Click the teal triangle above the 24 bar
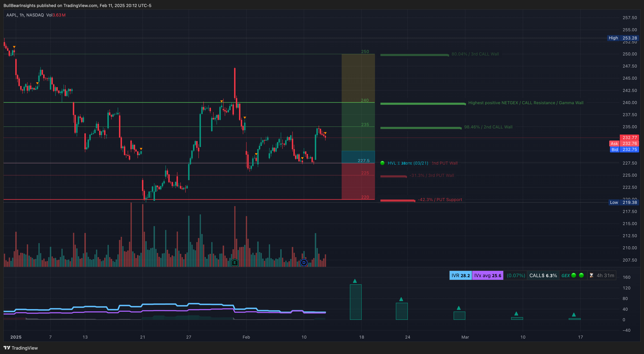Image resolution: width=644 pixels, height=354 pixels. [401, 299]
